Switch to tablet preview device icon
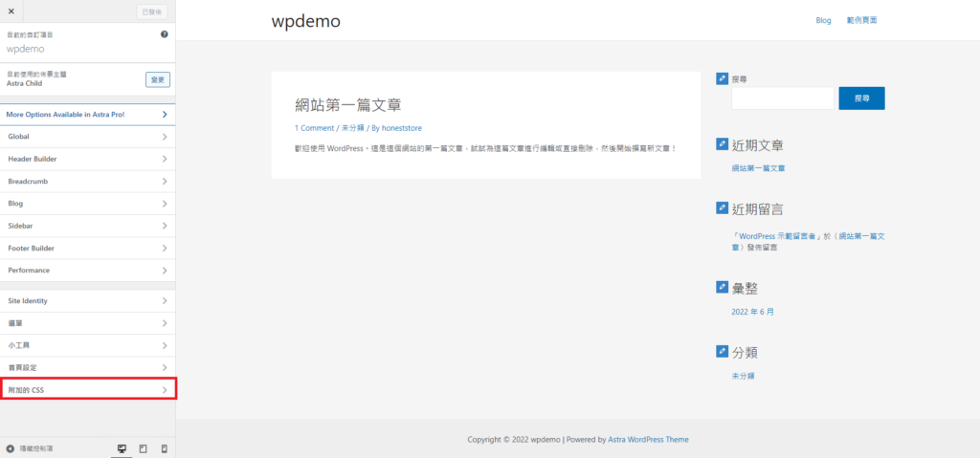This screenshot has width=980, height=458. tap(143, 448)
